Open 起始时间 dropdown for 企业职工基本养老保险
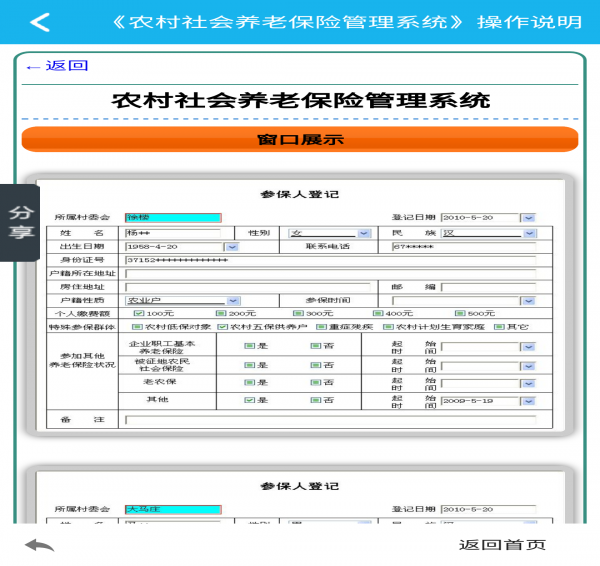This screenshot has height=566, width=600. point(528,347)
